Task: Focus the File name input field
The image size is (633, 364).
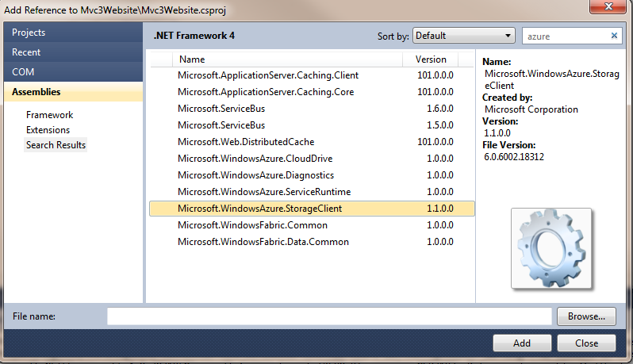Action: pos(329,316)
